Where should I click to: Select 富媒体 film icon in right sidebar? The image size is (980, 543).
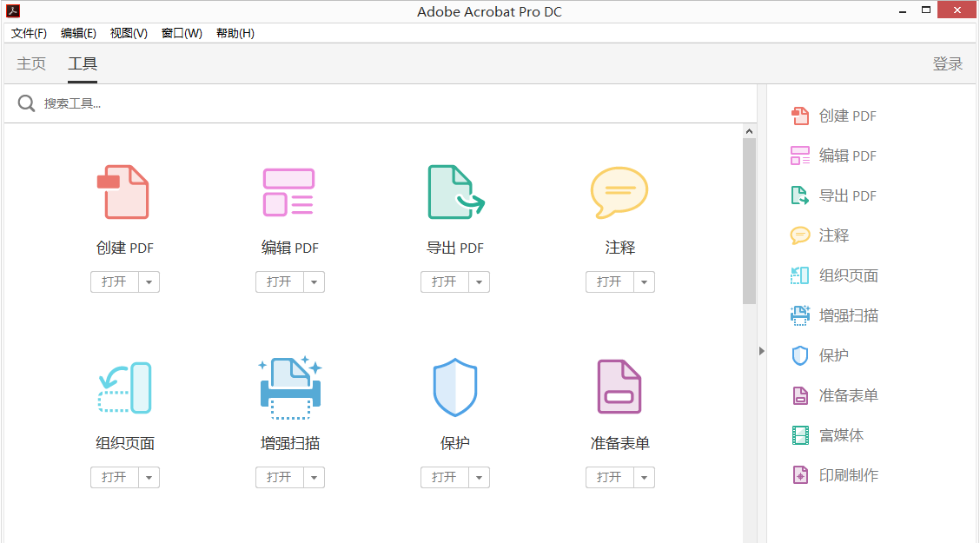pos(800,435)
